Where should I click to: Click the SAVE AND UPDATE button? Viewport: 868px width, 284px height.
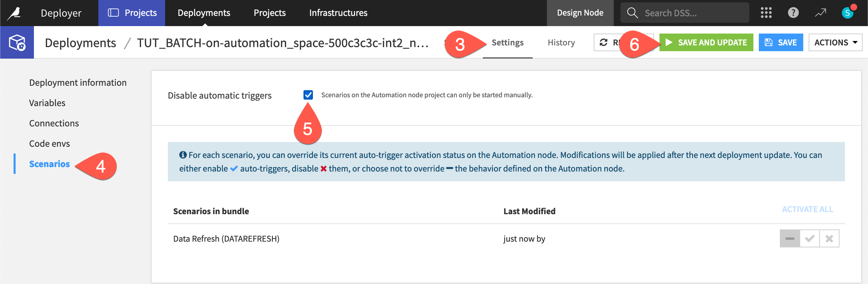pyautogui.click(x=706, y=42)
